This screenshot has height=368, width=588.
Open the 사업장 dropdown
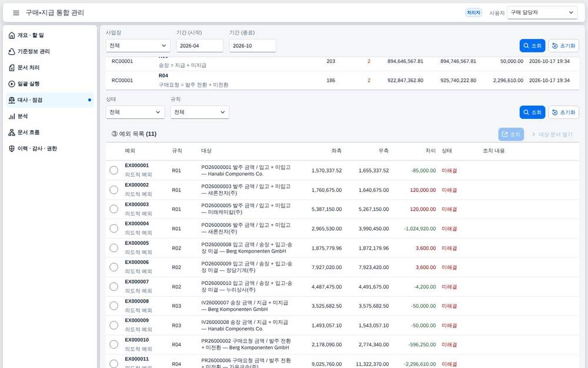pos(138,46)
